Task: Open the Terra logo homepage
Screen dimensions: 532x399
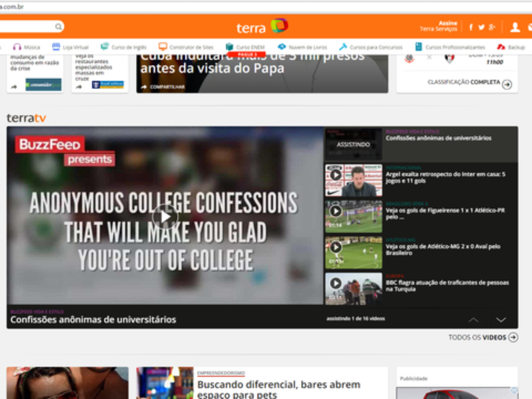Action: [x=262, y=27]
